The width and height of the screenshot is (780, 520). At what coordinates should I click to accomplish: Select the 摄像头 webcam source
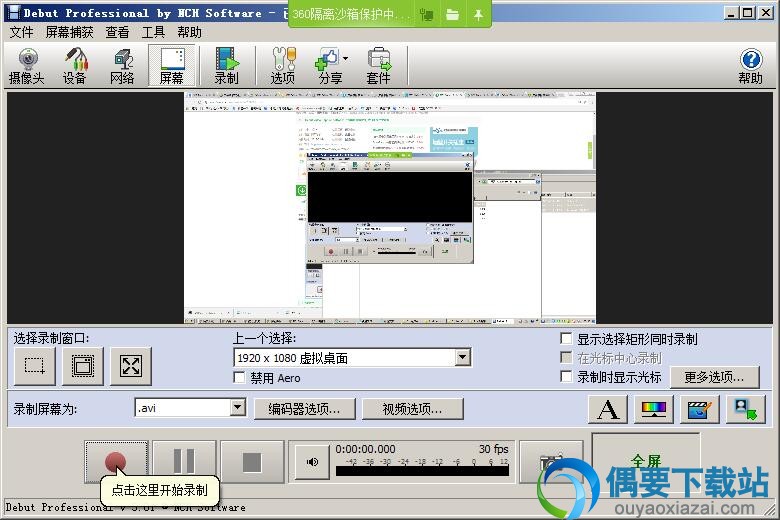pyautogui.click(x=27, y=66)
